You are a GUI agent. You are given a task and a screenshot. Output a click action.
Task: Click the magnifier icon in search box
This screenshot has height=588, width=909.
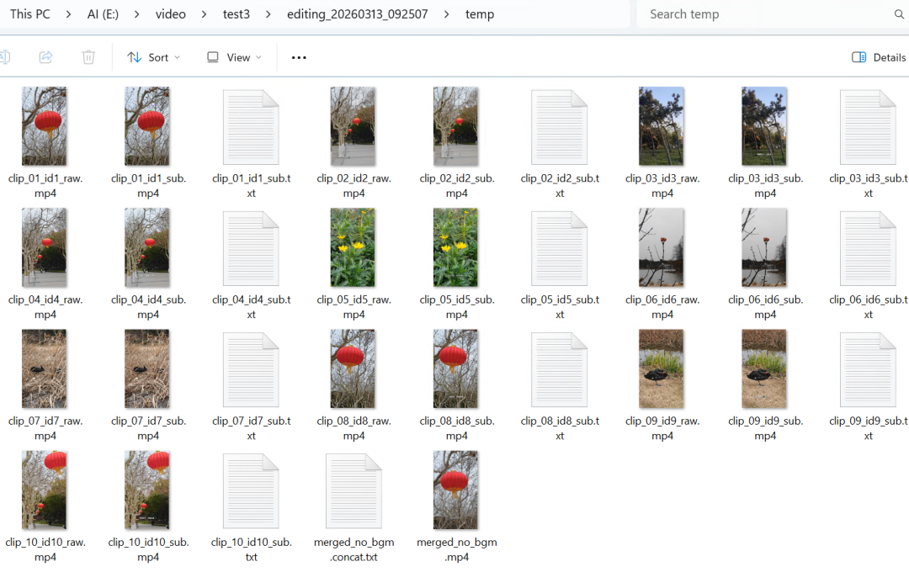[x=898, y=14]
